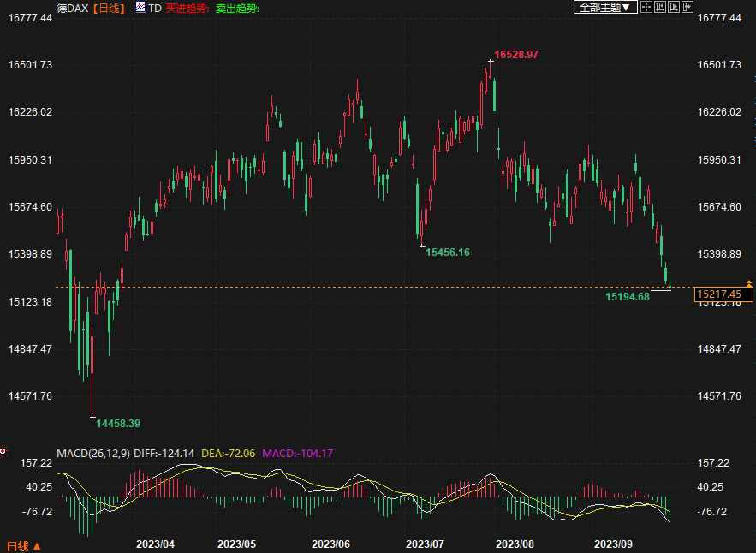The height and width of the screenshot is (553, 756).
Task: Select the 2023/07 date on time axis
Action: [x=425, y=544]
